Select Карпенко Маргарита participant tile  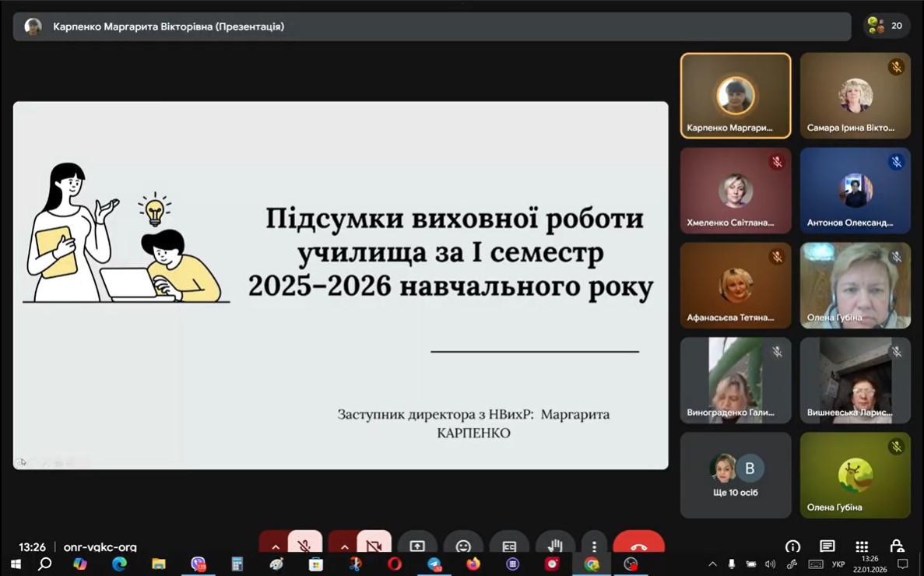click(x=736, y=96)
